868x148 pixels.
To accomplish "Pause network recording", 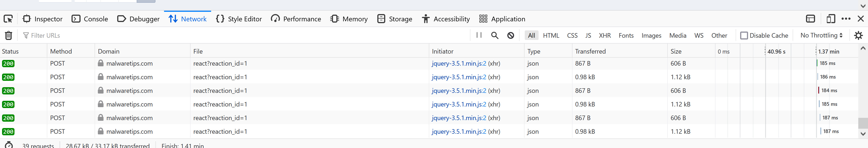I will click(479, 35).
